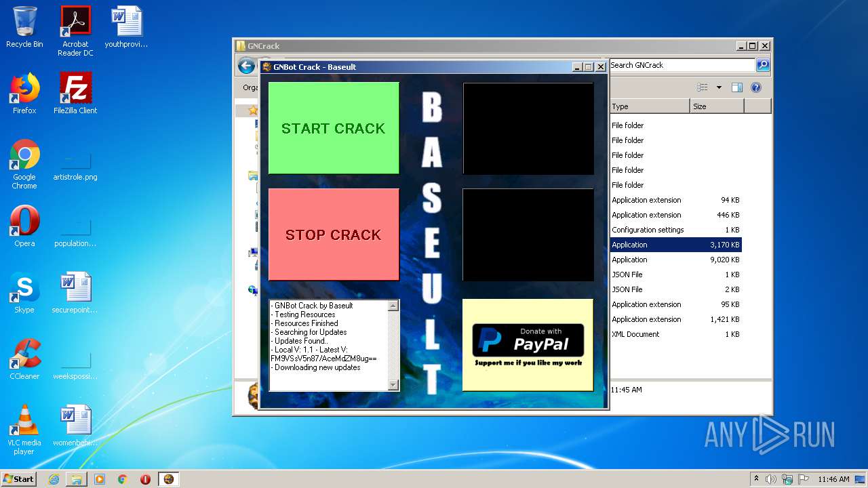Launch Skype from the desktop
This screenshot has height=488, width=868.
24,293
